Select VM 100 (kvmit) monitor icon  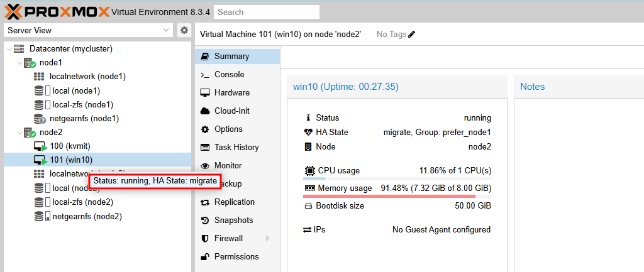pyautogui.click(x=41, y=146)
